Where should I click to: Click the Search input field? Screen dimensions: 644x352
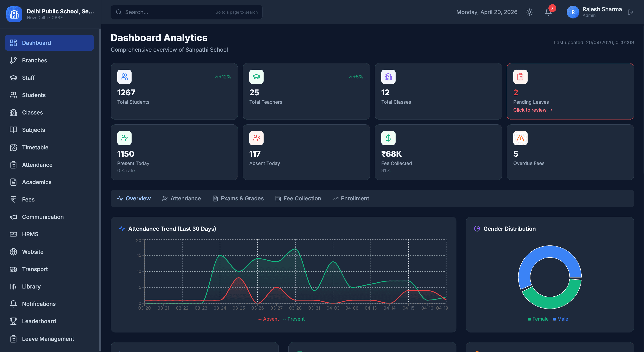pos(186,12)
